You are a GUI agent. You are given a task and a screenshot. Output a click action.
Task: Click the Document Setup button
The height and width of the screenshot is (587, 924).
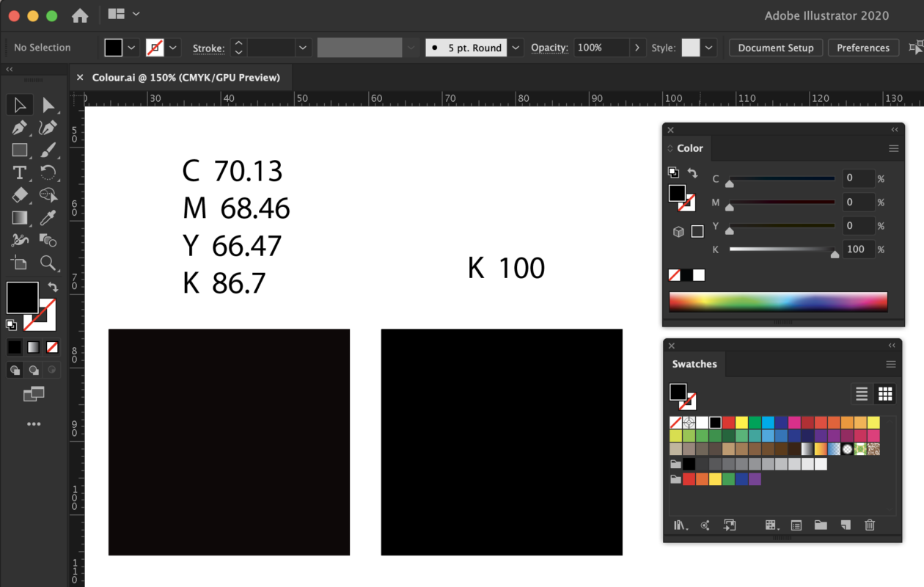[x=775, y=48]
